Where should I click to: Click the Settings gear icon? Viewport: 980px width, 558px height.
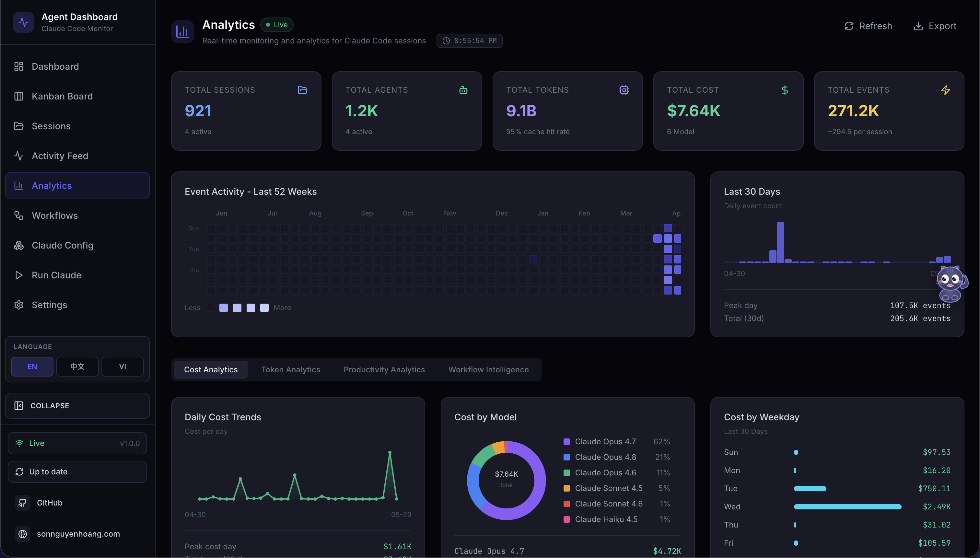pyautogui.click(x=19, y=305)
